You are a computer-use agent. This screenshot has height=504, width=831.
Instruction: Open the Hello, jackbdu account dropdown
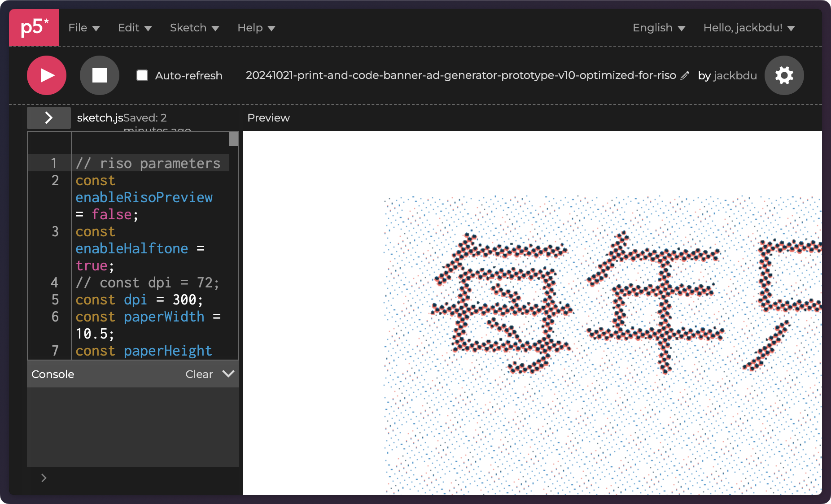[x=749, y=28]
